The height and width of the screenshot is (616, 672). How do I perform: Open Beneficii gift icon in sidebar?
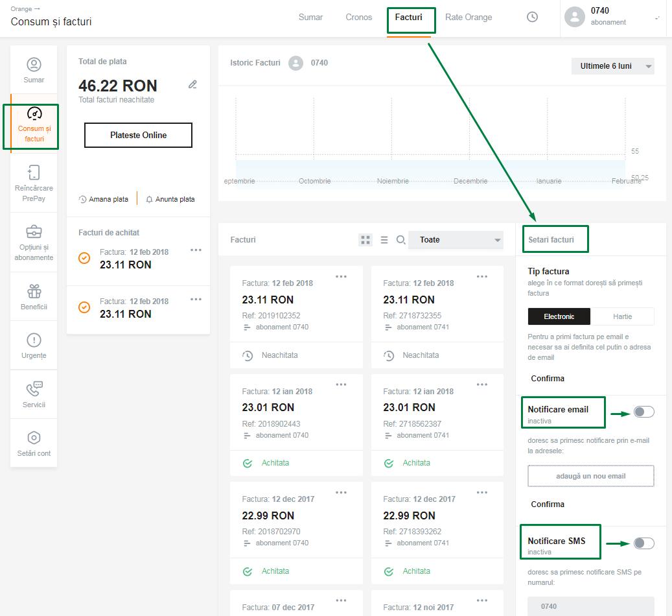[34, 296]
